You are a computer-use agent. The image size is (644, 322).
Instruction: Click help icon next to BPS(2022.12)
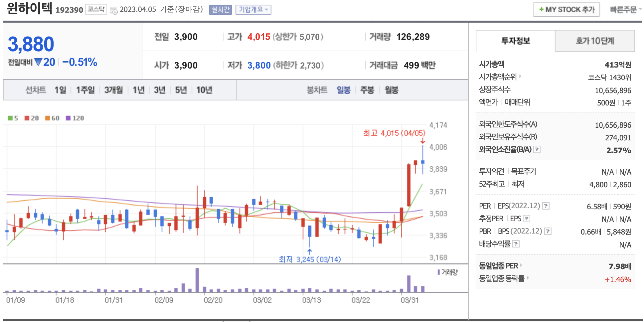point(548,231)
